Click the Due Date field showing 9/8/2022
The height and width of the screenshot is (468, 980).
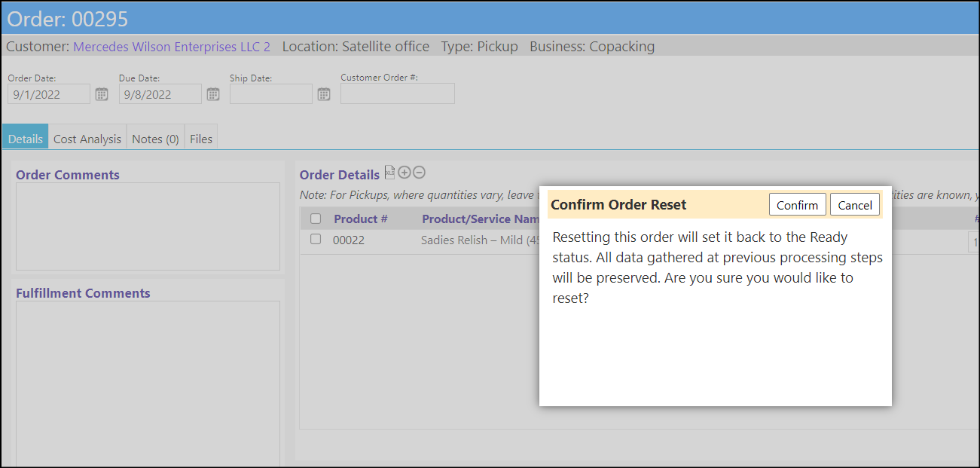[160, 94]
